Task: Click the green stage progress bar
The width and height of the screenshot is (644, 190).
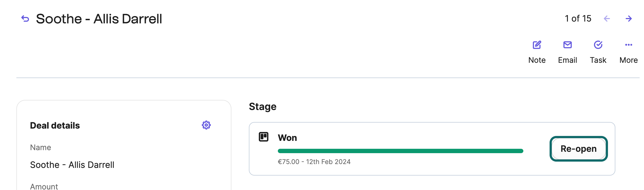Action: [x=400, y=151]
